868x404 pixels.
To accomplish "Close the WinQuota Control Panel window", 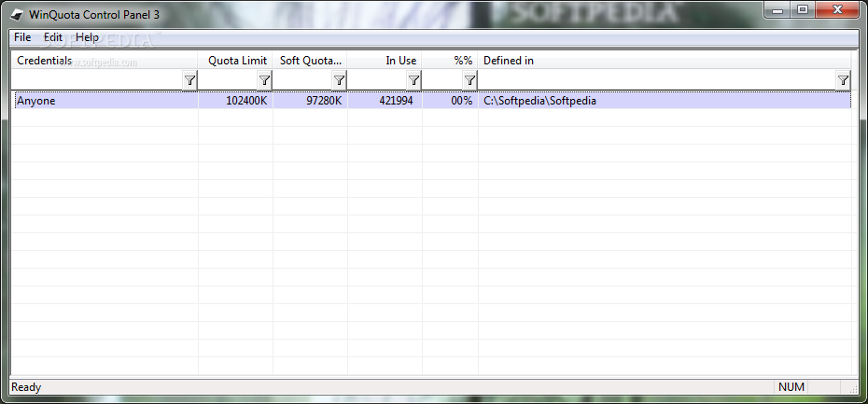I will click(837, 8).
